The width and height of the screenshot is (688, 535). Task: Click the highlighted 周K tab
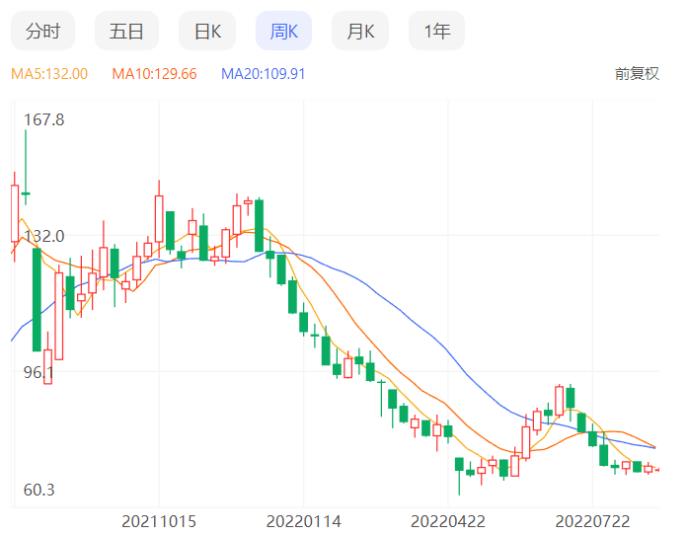point(284,32)
